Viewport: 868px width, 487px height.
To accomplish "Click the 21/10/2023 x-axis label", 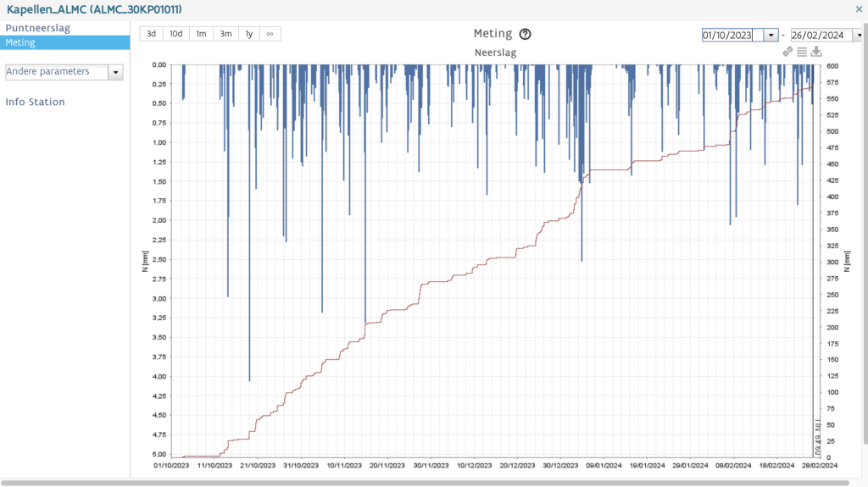I will point(258,466).
